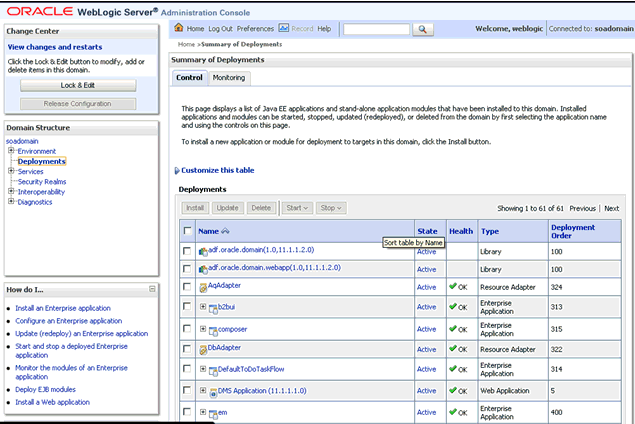635x424 pixels.
Task: Check the adf.oracle.domain(1.0,11.1.1.2.0) row checkbox
Action: tap(187, 251)
